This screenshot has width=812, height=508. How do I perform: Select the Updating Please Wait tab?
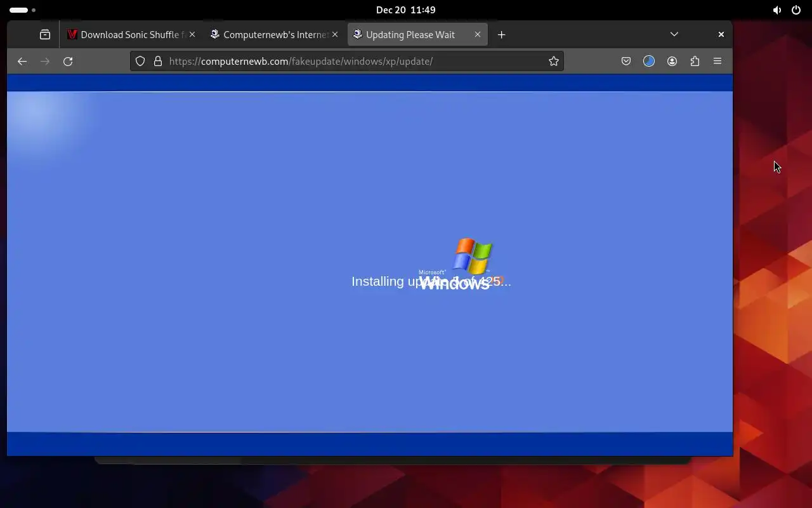coord(417,35)
